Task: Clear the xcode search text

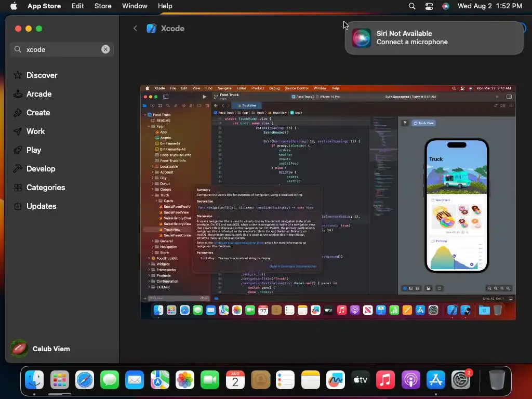Action: (105, 49)
